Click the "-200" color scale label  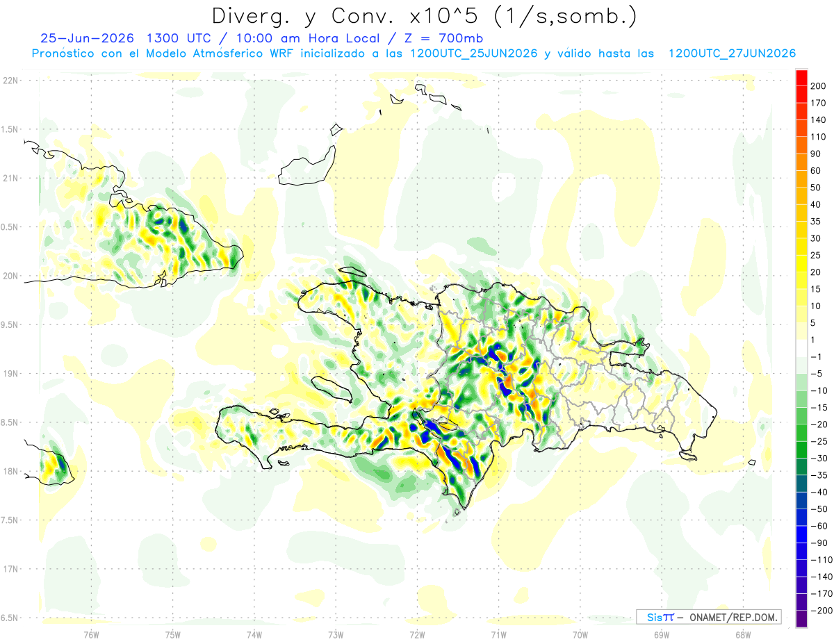tap(822, 610)
